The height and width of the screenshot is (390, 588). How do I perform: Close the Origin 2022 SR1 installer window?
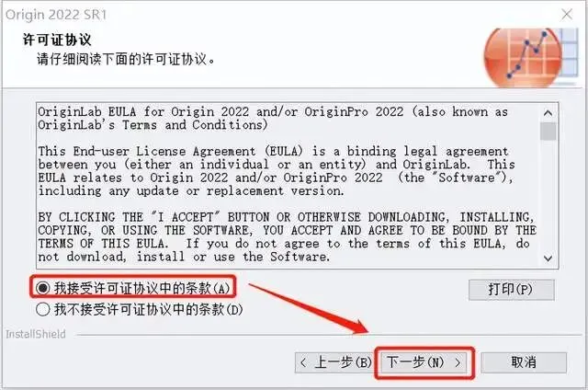click(x=567, y=15)
